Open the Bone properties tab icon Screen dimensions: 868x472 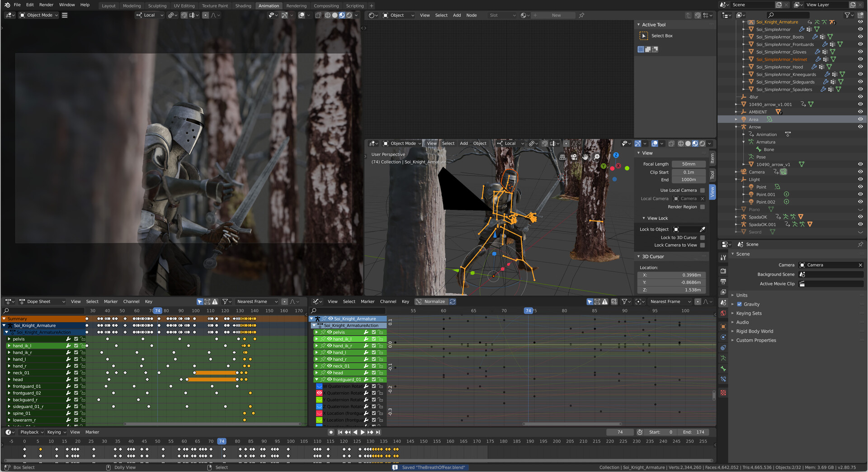pos(723,369)
